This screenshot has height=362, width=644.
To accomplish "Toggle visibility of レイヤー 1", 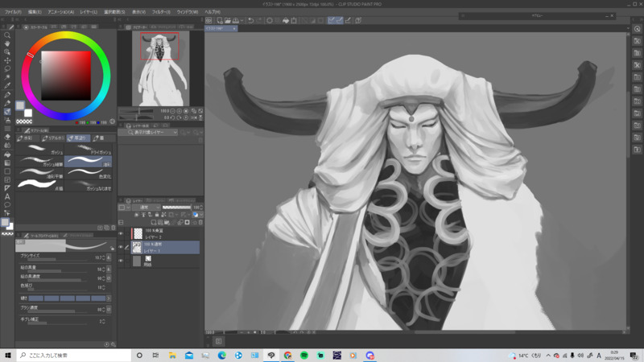I will click(122, 248).
